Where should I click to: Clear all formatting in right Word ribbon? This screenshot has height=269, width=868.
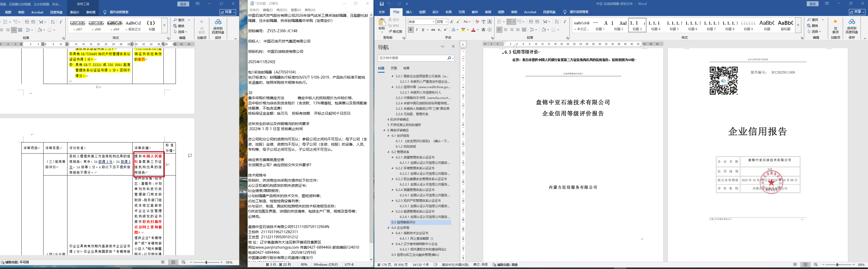tap(477, 22)
